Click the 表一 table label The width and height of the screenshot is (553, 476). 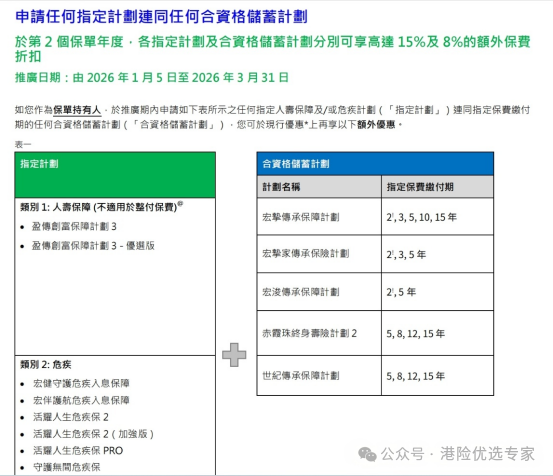(23, 144)
